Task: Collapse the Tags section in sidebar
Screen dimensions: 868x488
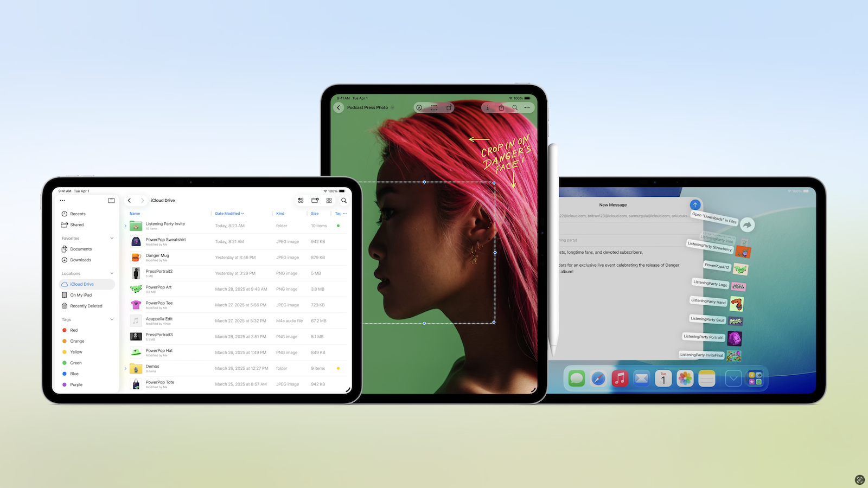Action: [x=112, y=319]
